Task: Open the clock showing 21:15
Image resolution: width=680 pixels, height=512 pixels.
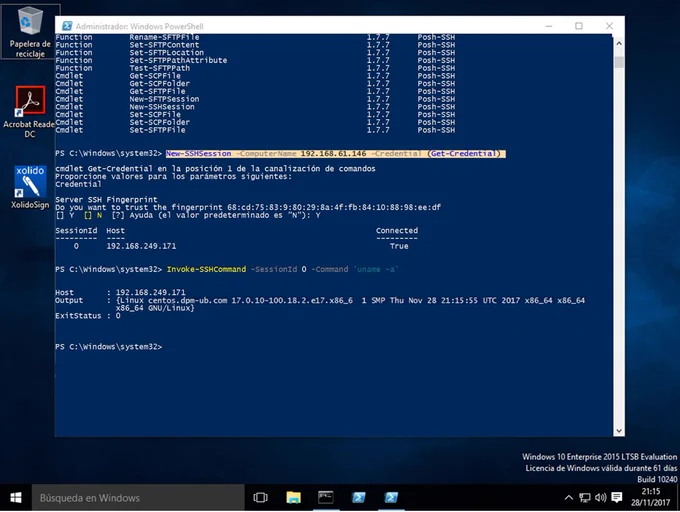Action: [x=651, y=497]
